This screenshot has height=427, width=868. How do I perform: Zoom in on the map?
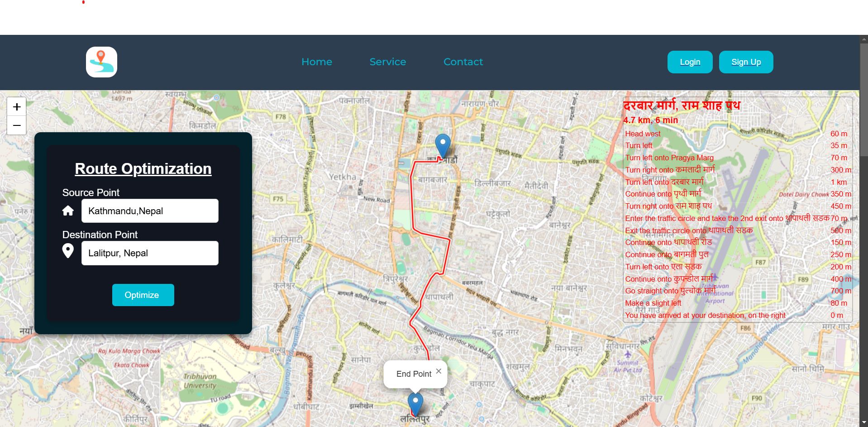(x=17, y=107)
